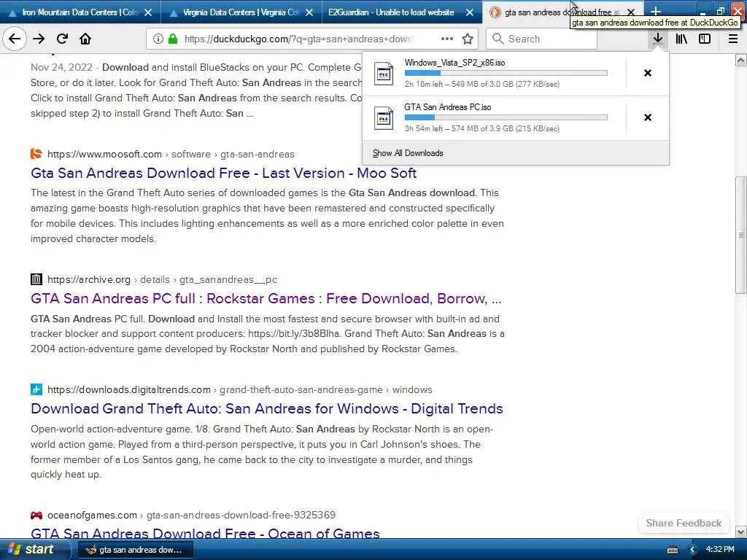Click the Digital Trends favicon

(36, 389)
